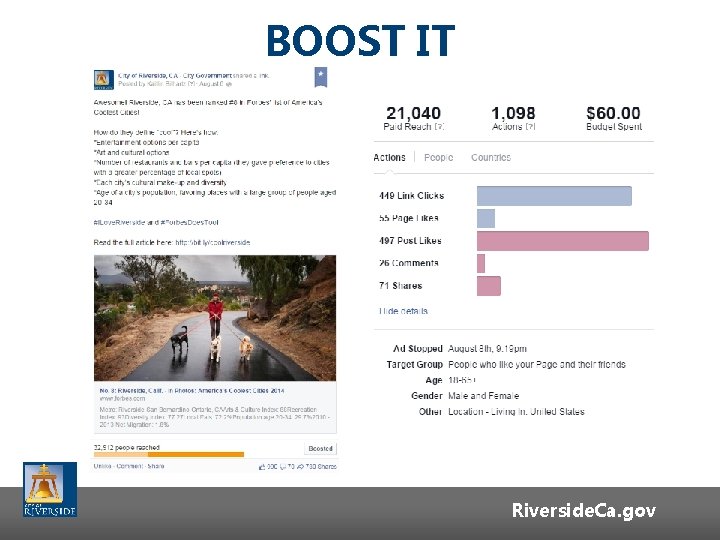
Task: Click the Unlike link under post
Action: click(102, 466)
